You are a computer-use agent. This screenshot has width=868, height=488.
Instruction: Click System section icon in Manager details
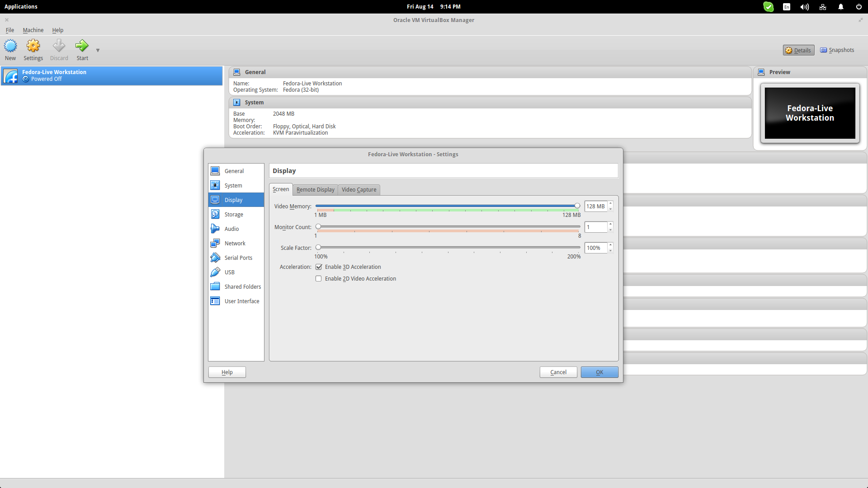[236, 102]
